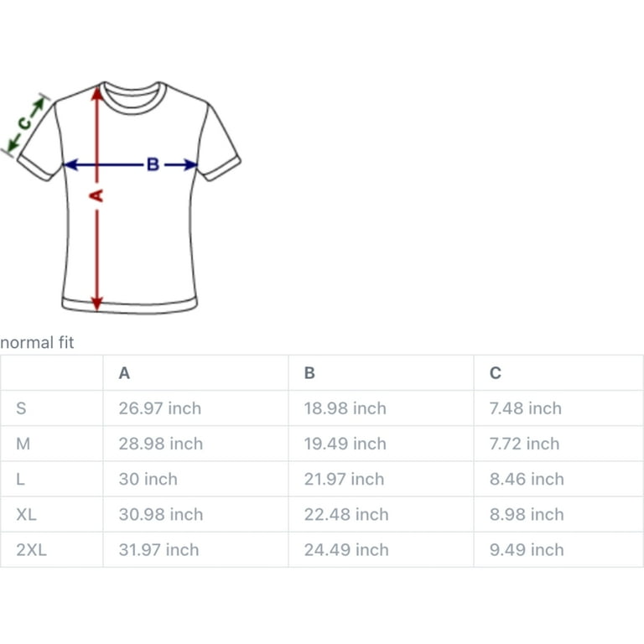Screen dimensions: 644x644
Task: Select the M size row label
Action: pyautogui.click(x=23, y=444)
